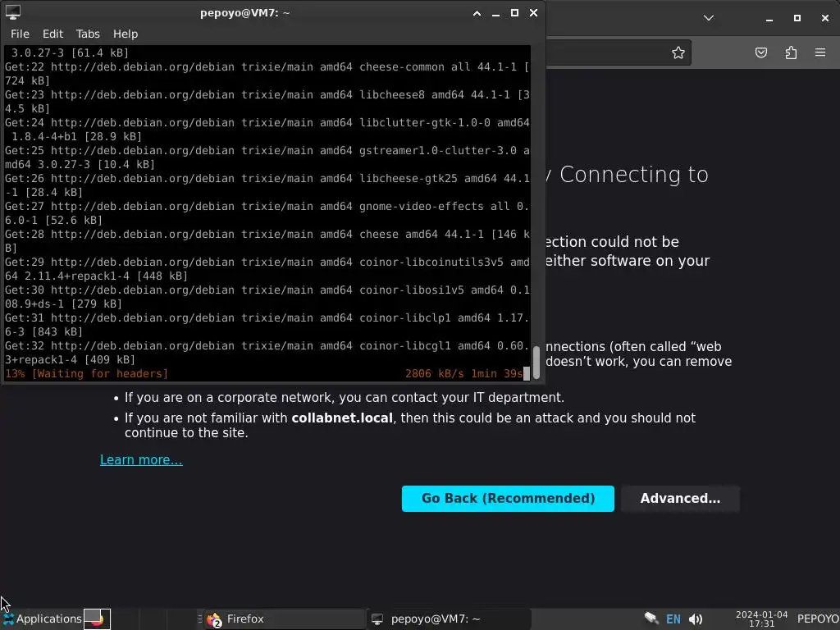Viewport: 840px width, 630px height.
Task: Open the Extensions puzzle icon in Firefox
Action: [x=791, y=52]
